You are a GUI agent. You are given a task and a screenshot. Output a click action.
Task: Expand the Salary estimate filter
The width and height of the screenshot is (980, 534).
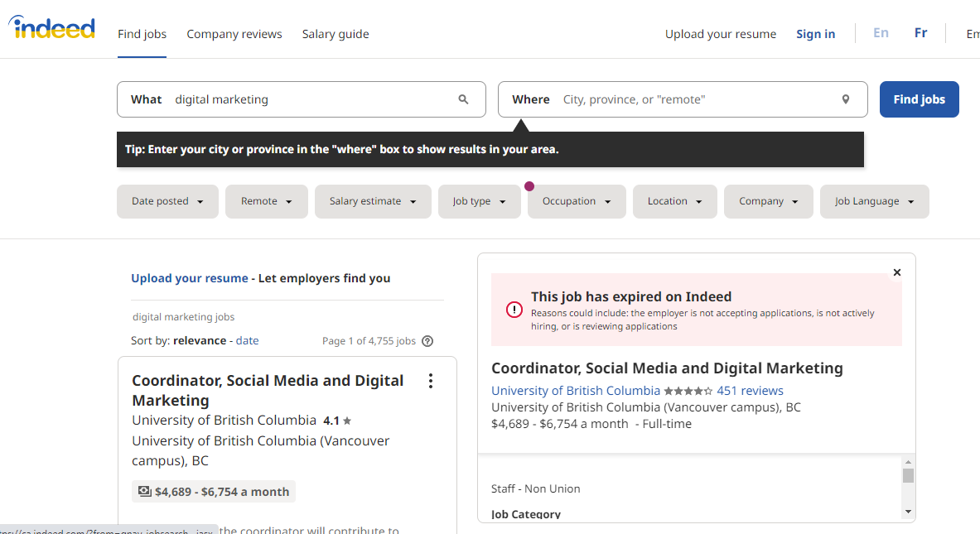373,201
